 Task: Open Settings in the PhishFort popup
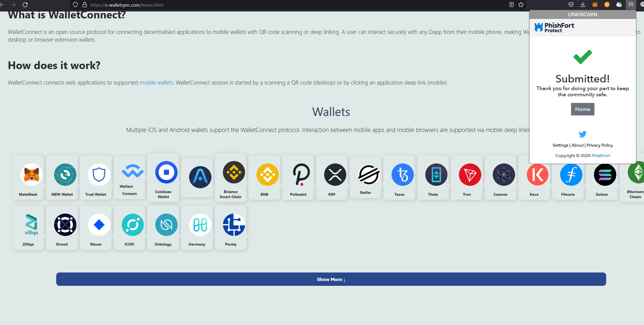(x=560, y=145)
